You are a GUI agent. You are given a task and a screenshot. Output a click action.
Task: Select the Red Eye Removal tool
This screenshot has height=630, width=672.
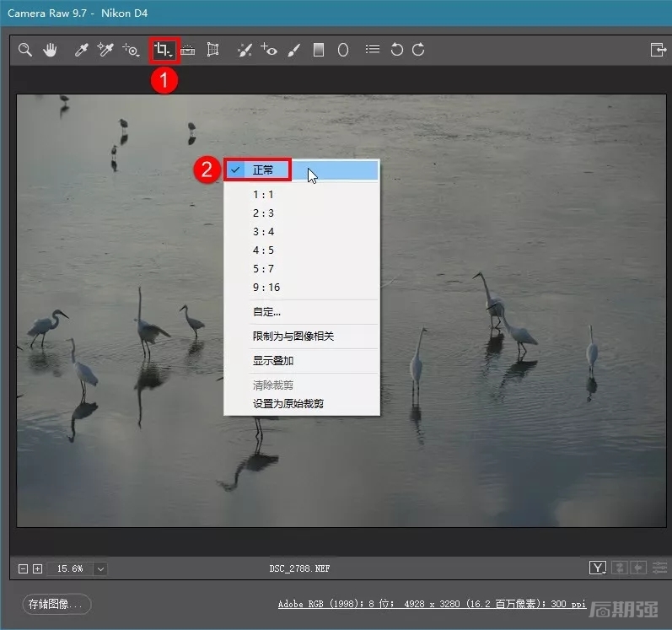pyautogui.click(x=269, y=50)
